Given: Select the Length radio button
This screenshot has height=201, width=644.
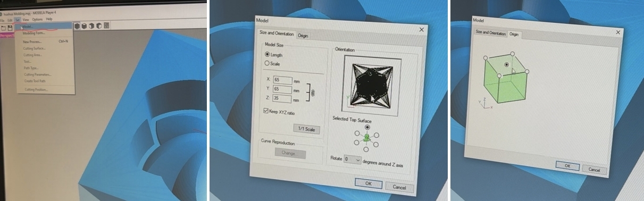Looking at the screenshot, I should pyautogui.click(x=267, y=54).
